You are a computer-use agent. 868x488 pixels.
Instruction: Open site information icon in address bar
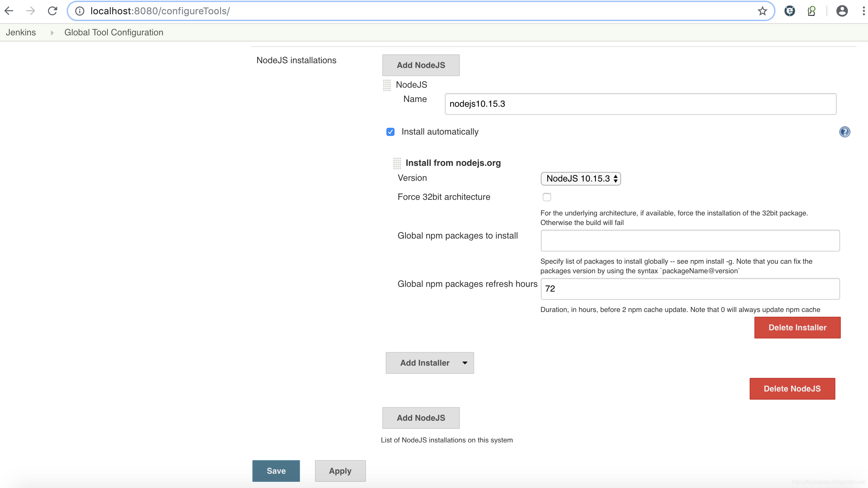[x=80, y=11]
